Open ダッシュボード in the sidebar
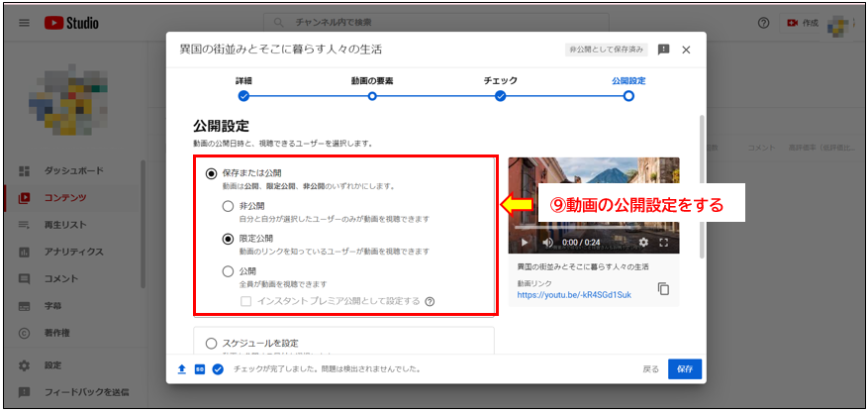The image size is (868, 412). pyautogui.click(x=72, y=170)
